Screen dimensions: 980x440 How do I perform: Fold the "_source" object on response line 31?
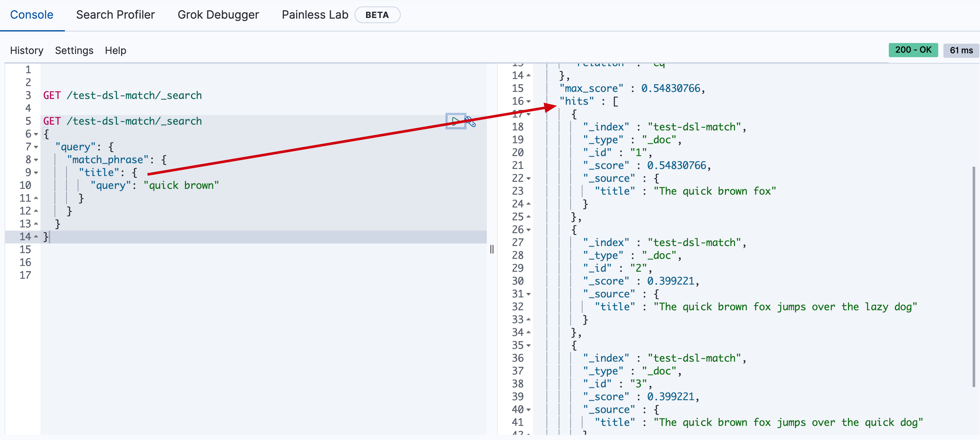click(529, 294)
